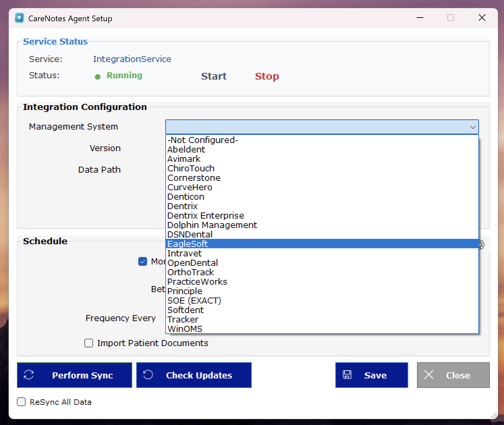Enable Import Patient Documents checkbox
This screenshot has width=504, height=425.
89,343
